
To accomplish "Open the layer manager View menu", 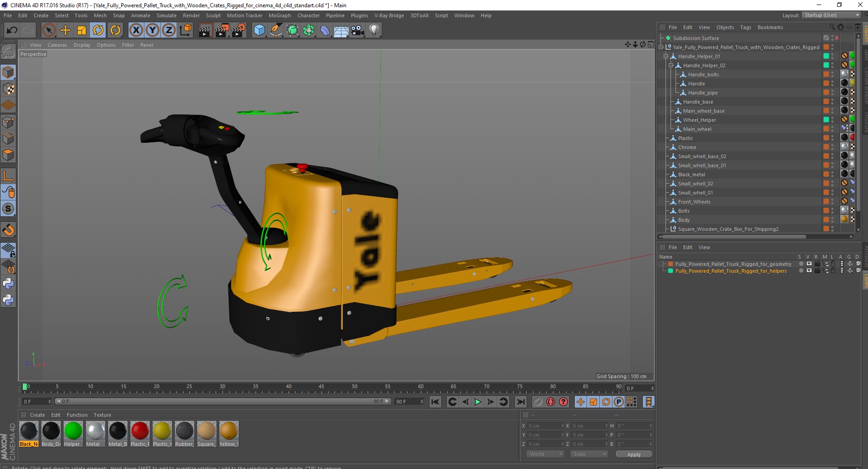I will [x=704, y=247].
